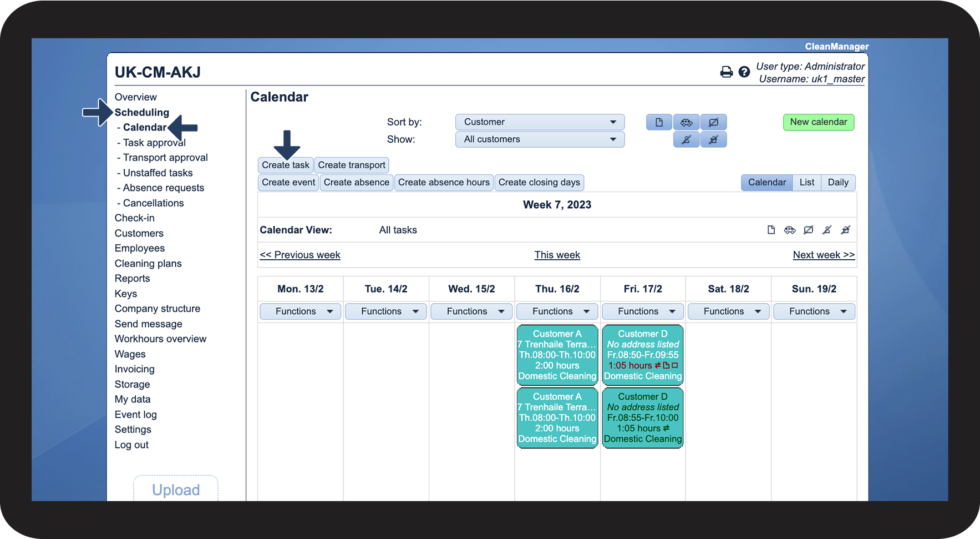Click crossed-square icon in Calendar View row
Screen dimensions: 980x539
coord(809,230)
